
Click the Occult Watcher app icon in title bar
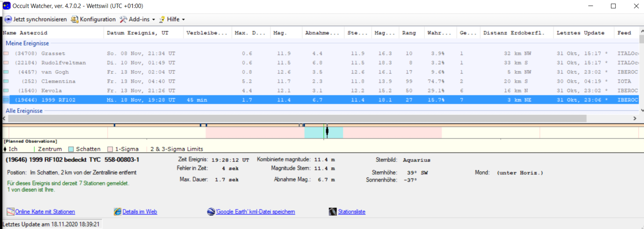[7, 6]
